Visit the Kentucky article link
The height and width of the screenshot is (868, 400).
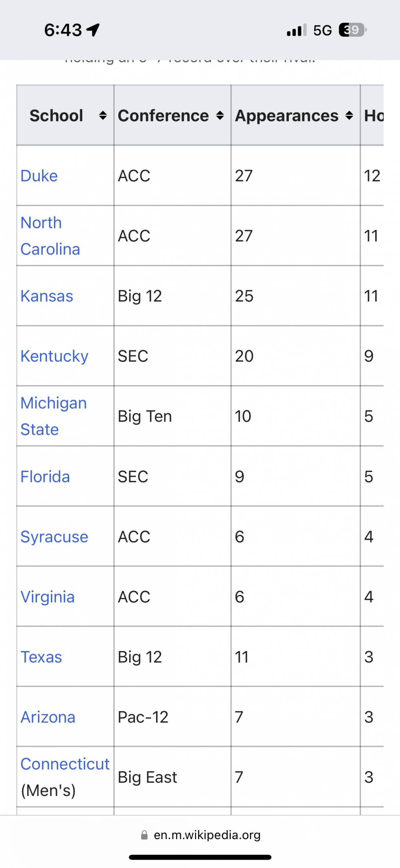click(x=54, y=356)
